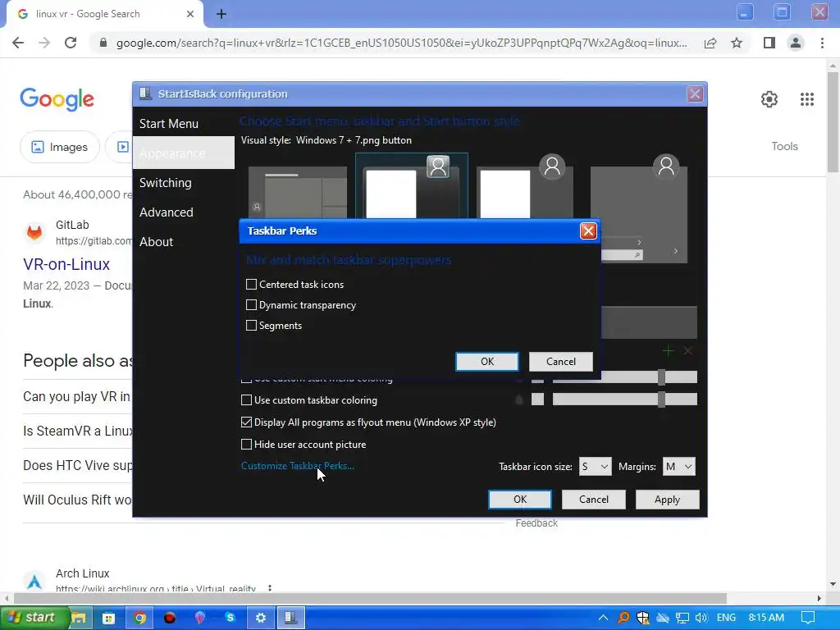This screenshot has width=840, height=630.
Task: Show hidden system tray icons
Action: (x=603, y=618)
